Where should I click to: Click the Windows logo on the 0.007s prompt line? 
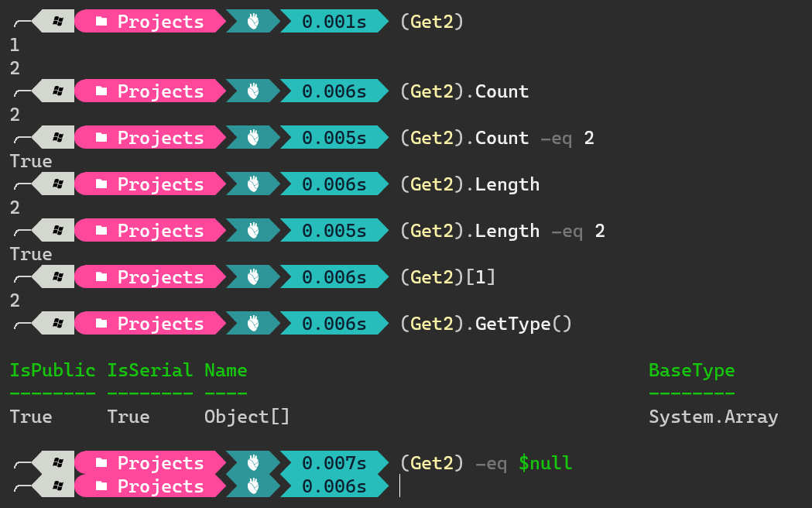tap(58, 462)
